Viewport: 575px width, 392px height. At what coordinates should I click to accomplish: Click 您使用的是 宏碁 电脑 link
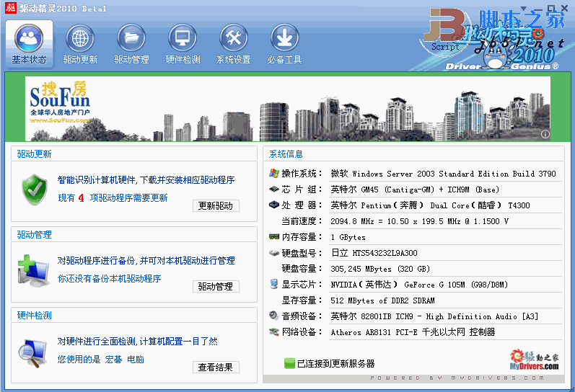pyautogui.click(x=101, y=360)
